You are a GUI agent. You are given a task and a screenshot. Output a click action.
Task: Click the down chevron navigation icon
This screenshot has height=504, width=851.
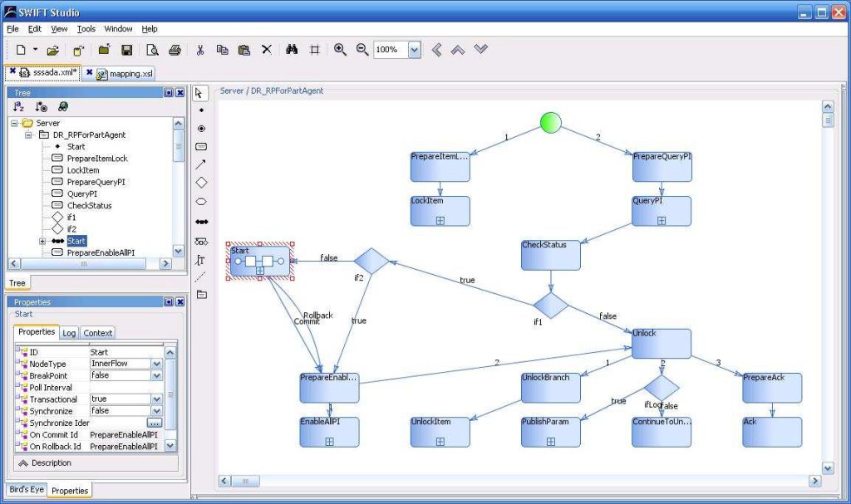click(481, 49)
